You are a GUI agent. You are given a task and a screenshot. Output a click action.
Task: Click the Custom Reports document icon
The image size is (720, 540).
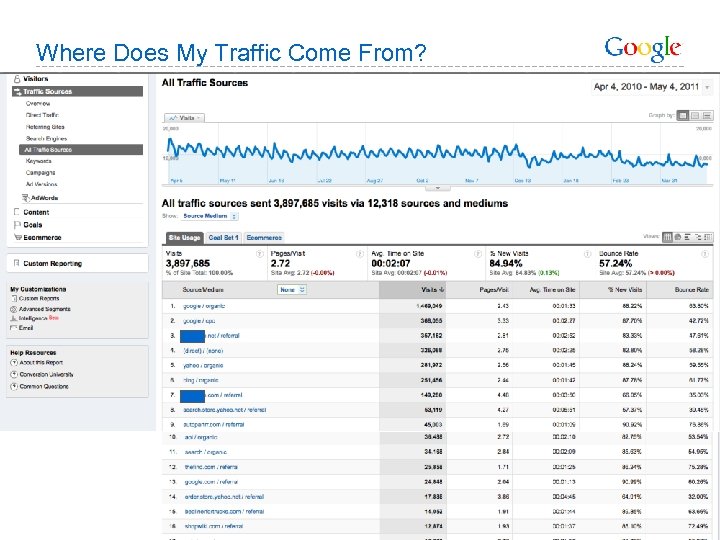[x=14, y=298]
